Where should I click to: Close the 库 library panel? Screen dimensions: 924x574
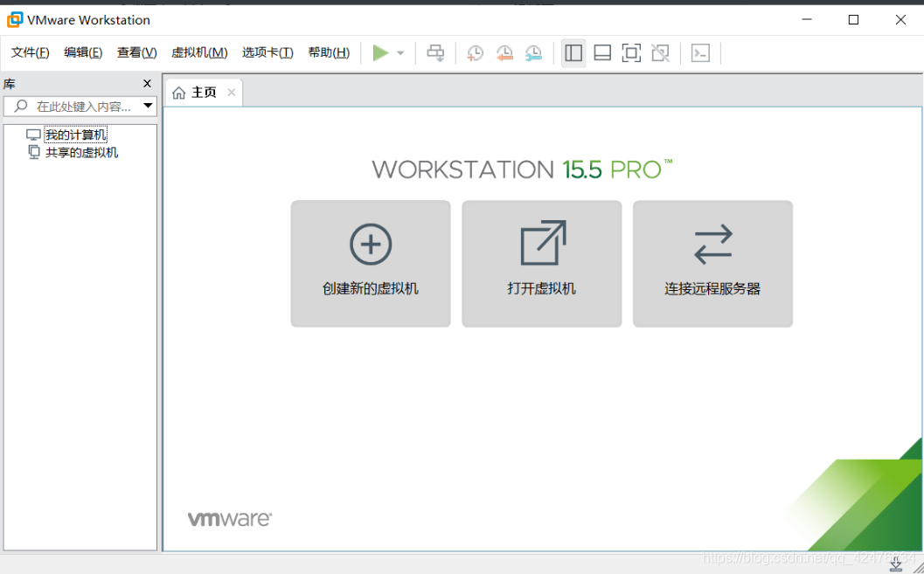pos(148,84)
